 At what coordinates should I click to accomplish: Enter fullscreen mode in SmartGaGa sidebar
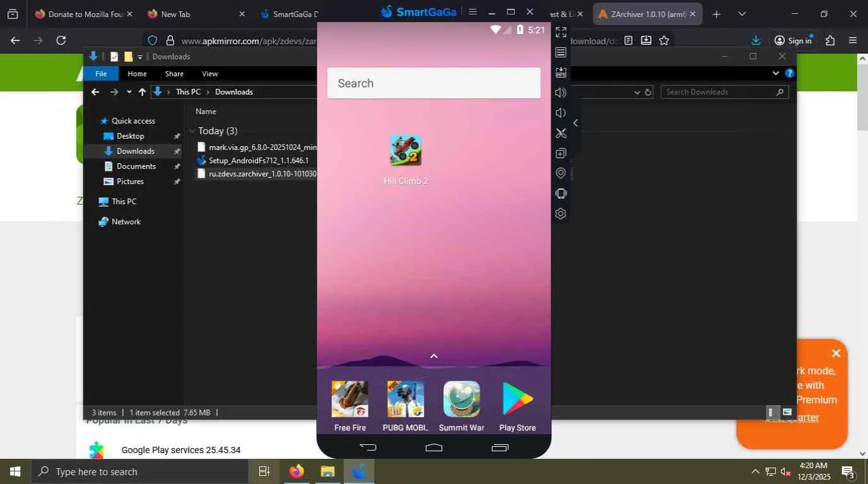pyautogui.click(x=561, y=32)
